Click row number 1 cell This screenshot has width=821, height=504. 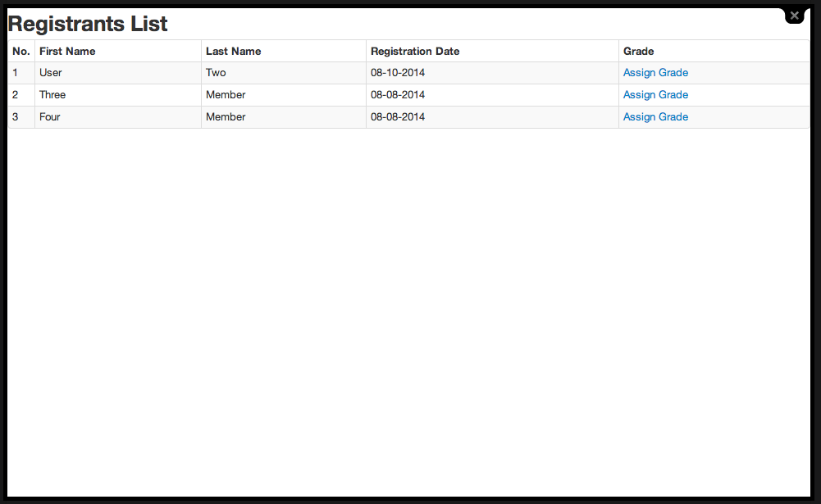pos(16,73)
